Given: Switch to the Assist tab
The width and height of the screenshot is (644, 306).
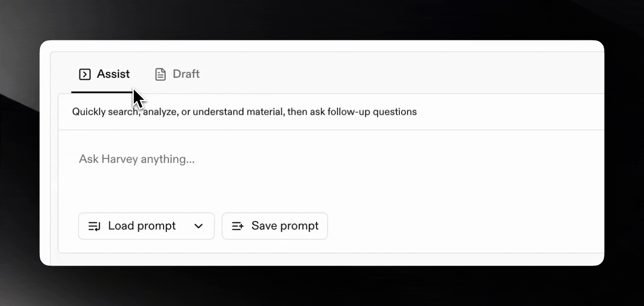Looking at the screenshot, I should coord(105,74).
